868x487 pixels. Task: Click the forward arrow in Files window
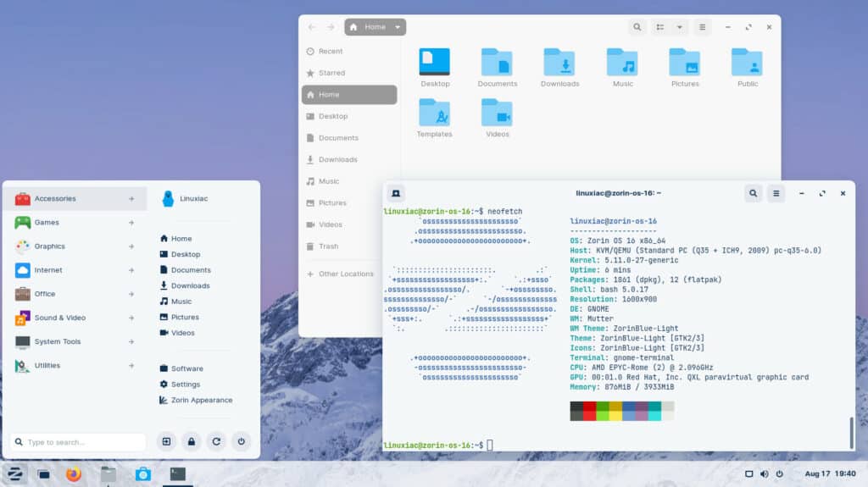331,27
